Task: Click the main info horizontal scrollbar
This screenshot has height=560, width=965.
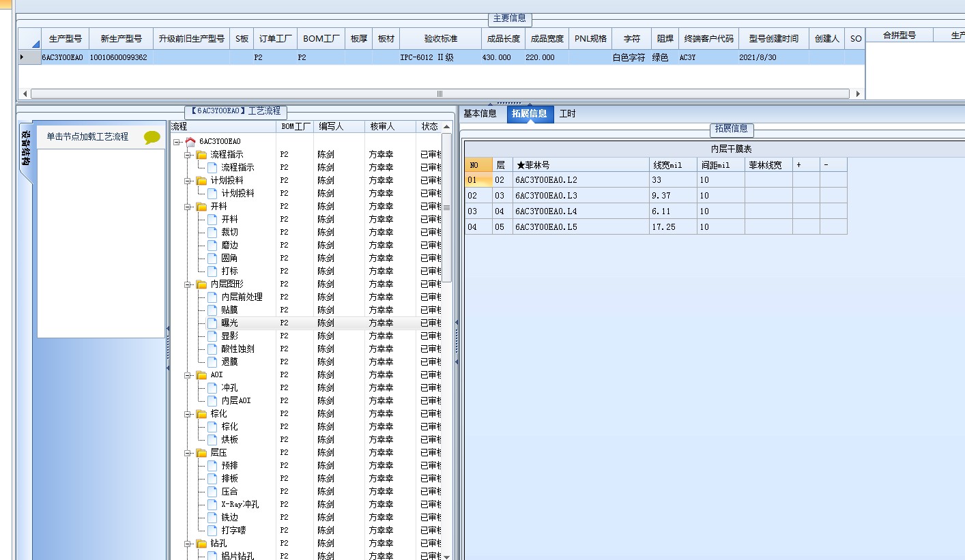Action: point(440,94)
